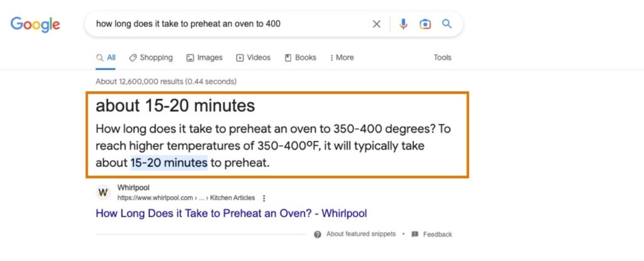The image size is (644, 261).
Task: Click the Feedback flag icon
Action: 415,234
